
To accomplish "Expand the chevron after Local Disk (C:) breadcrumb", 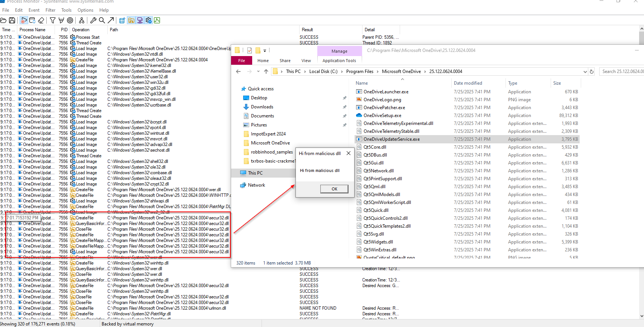I will click(341, 71).
